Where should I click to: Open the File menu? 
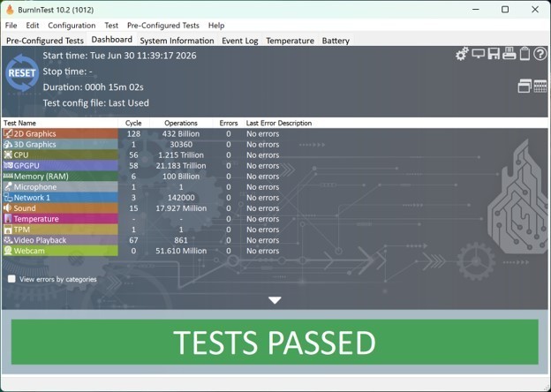[11, 26]
